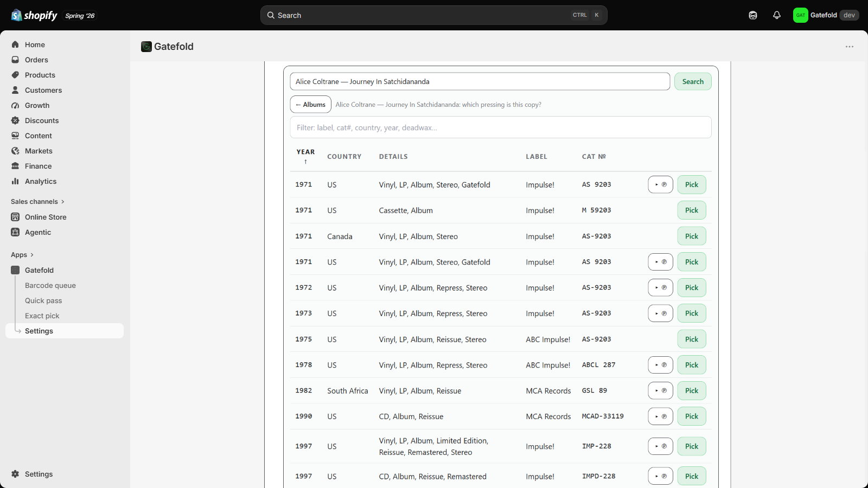Open Analytics via its bar chart icon

(x=15, y=181)
